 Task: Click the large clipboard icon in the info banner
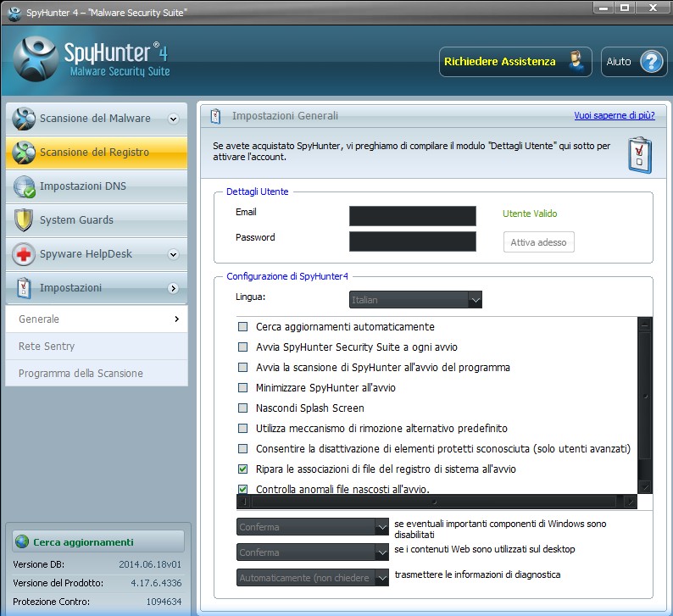640,155
